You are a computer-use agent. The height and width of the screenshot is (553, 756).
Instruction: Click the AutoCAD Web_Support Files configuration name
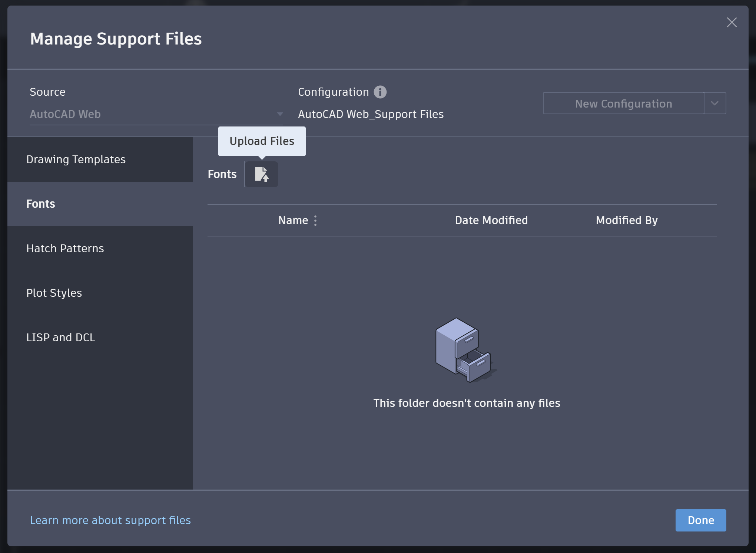371,114
